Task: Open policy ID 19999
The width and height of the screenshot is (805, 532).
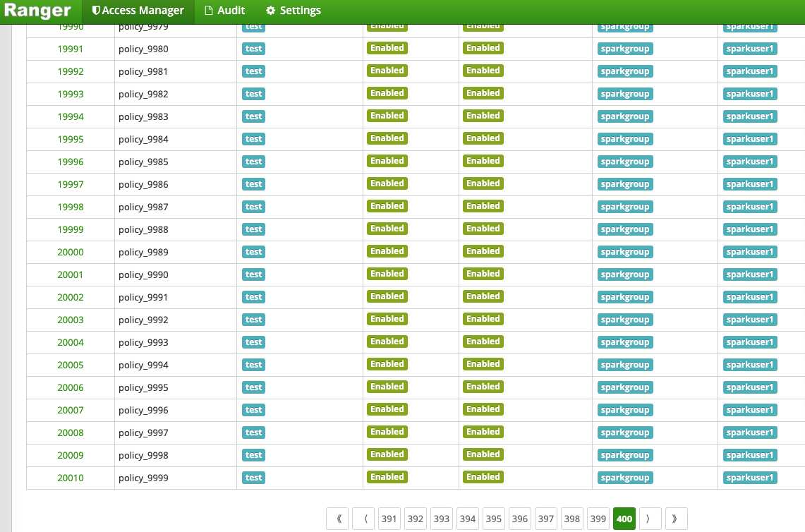Action: pyautogui.click(x=71, y=229)
